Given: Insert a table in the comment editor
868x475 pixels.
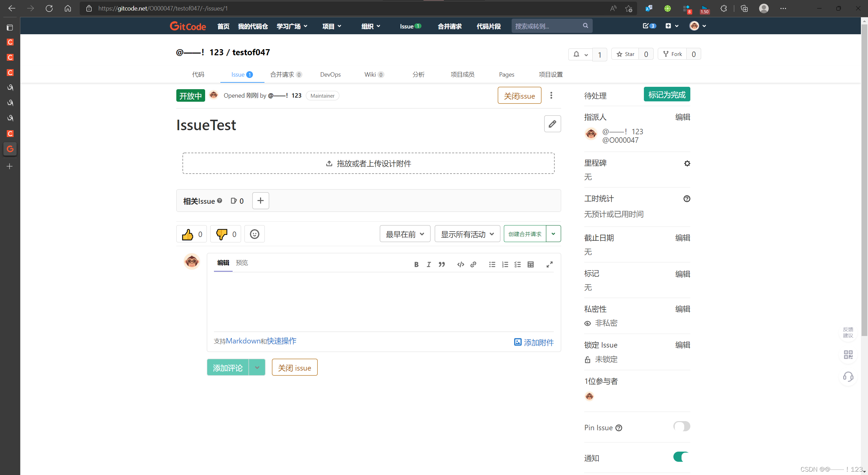Looking at the screenshot, I should click(531, 264).
